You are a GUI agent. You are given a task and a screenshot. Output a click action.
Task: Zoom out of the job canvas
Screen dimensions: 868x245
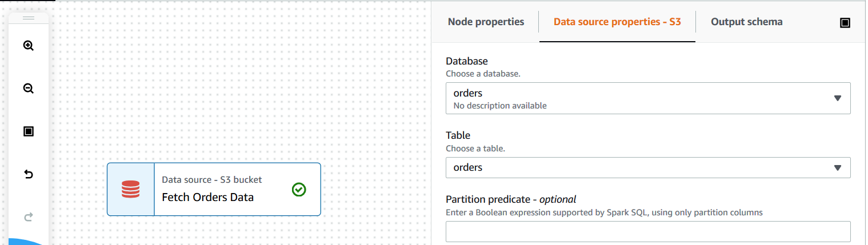[x=28, y=89]
